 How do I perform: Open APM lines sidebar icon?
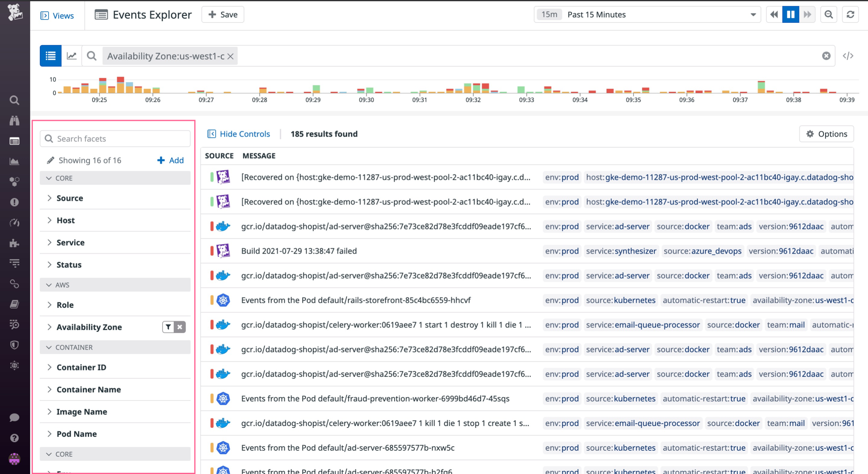[x=15, y=263]
